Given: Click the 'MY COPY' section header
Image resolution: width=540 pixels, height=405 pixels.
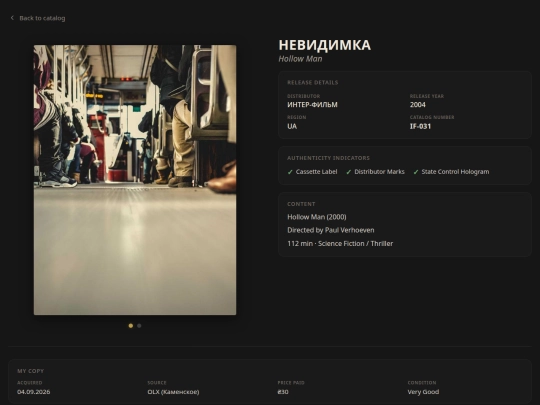Looking at the screenshot, I should pyautogui.click(x=31, y=371).
